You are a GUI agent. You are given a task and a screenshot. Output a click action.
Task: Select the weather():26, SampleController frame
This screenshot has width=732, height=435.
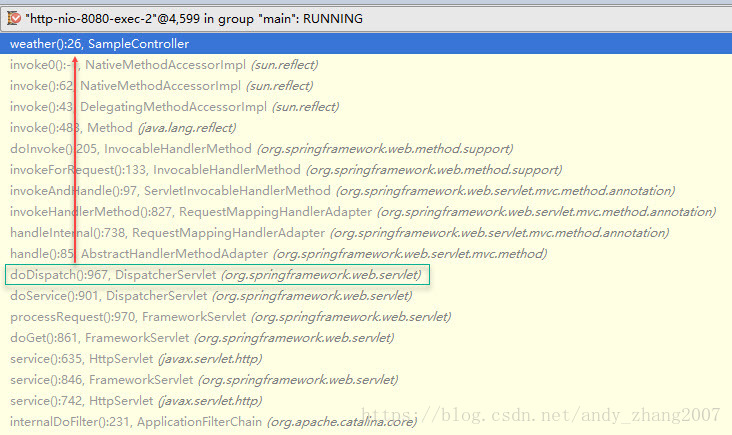(x=366, y=44)
